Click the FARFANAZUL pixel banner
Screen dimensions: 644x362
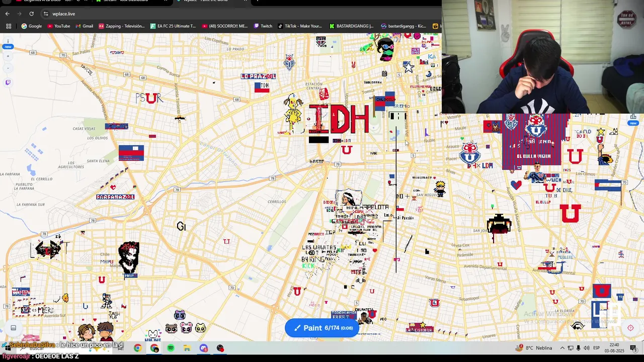(115, 197)
